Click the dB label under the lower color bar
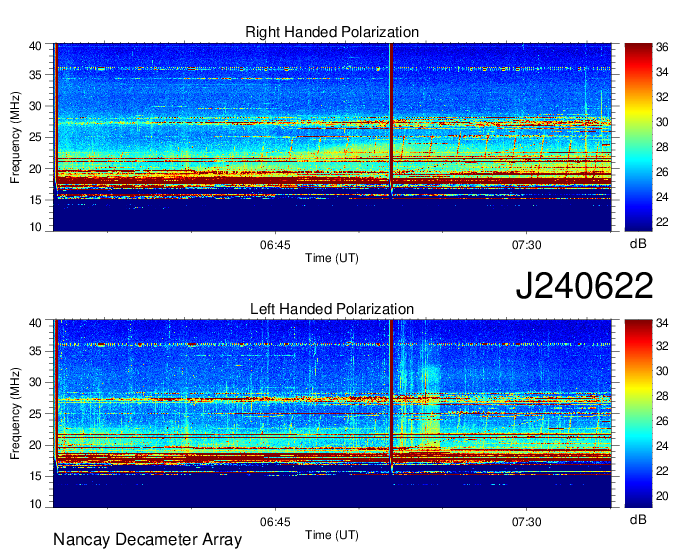Viewport: 680px width, 552px height. pos(638,519)
